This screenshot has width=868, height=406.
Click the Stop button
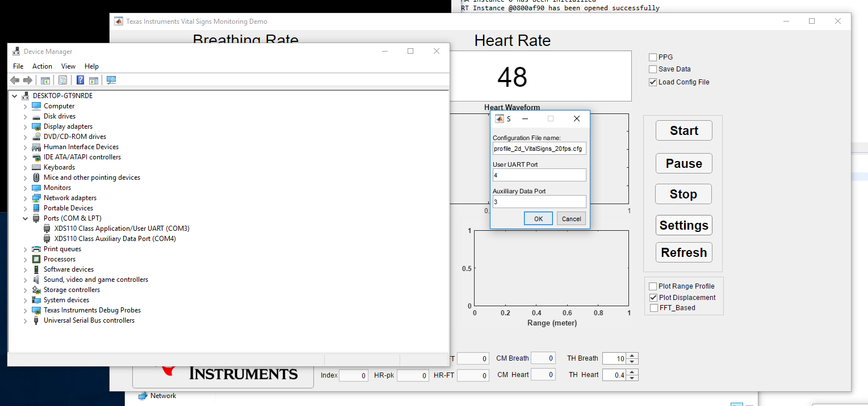coord(683,194)
